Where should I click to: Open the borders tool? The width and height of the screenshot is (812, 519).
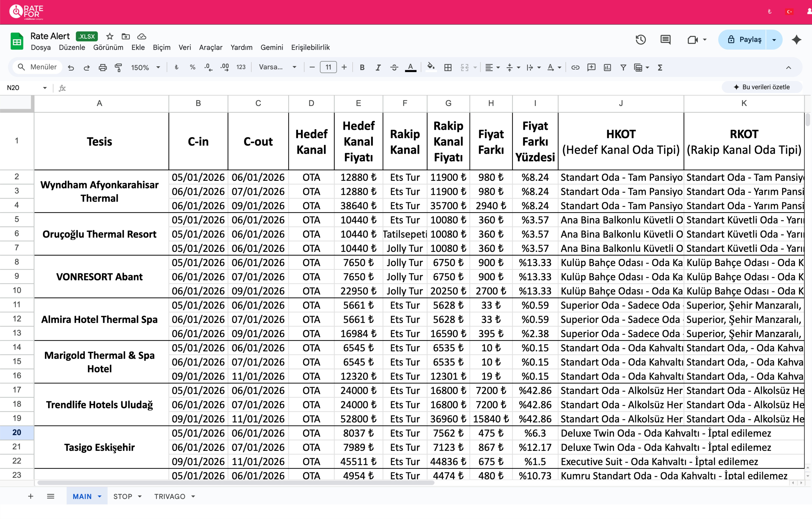pos(448,68)
